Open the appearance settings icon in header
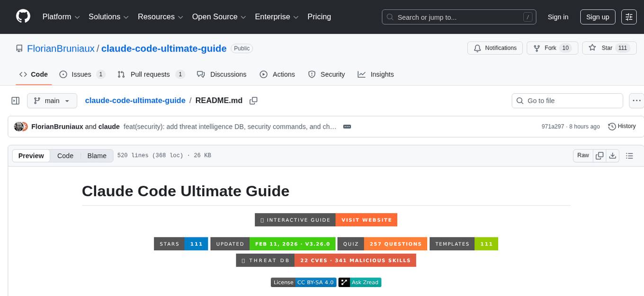644x296 pixels. pyautogui.click(x=629, y=17)
